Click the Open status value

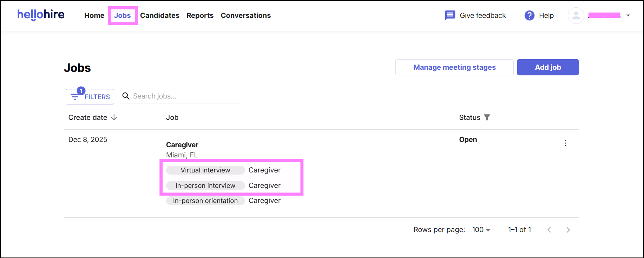click(468, 140)
